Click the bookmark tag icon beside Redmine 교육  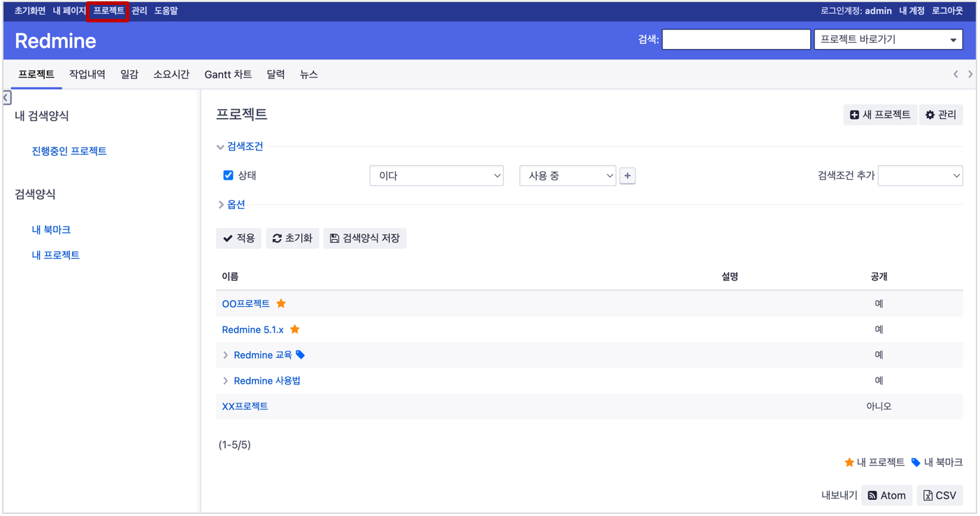click(301, 355)
